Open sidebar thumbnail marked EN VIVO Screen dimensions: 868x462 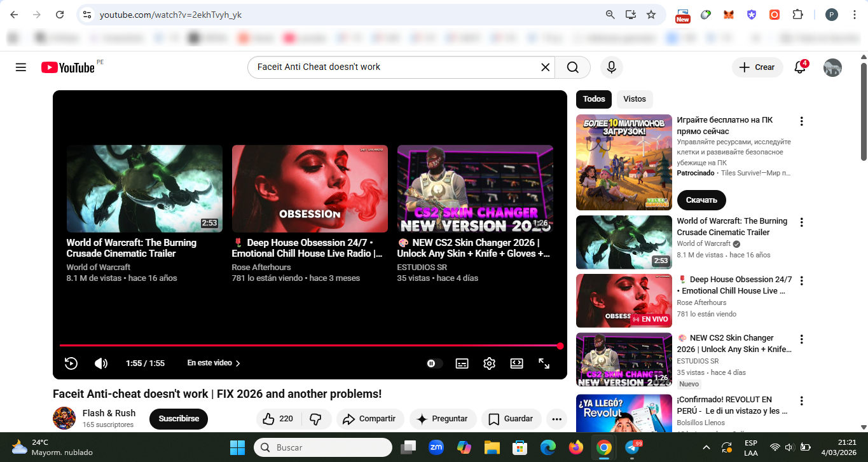tap(624, 301)
